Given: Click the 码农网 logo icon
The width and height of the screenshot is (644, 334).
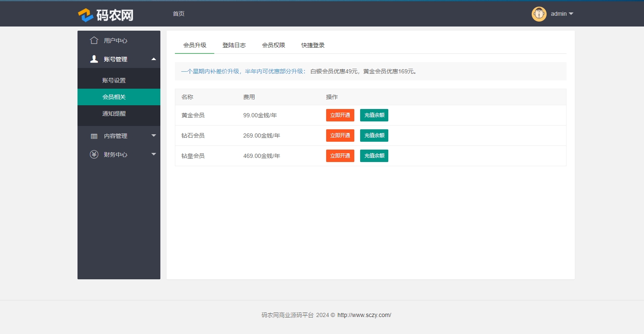Looking at the screenshot, I should (85, 15).
